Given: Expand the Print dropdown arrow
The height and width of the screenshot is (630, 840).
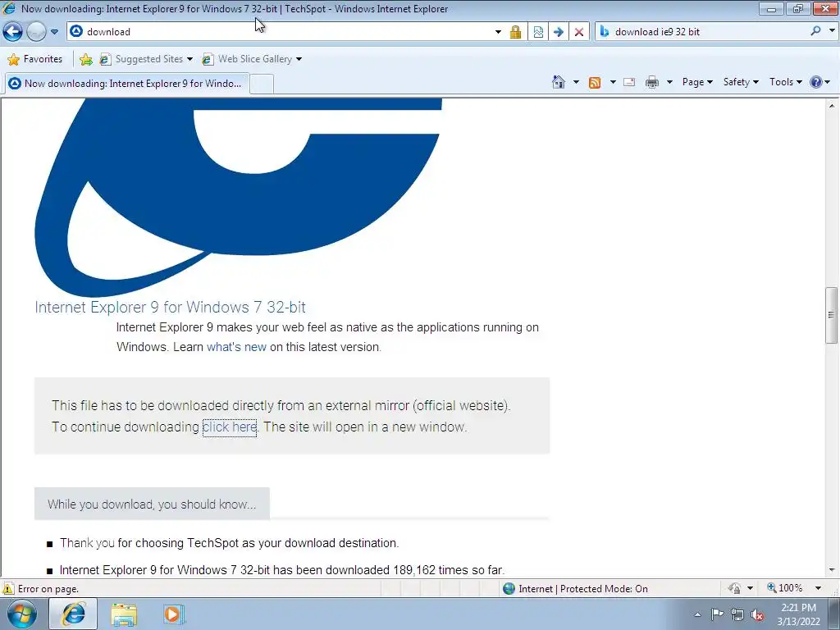Looking at the screenshot, I should pyautogui.click(x=669, y=82).
